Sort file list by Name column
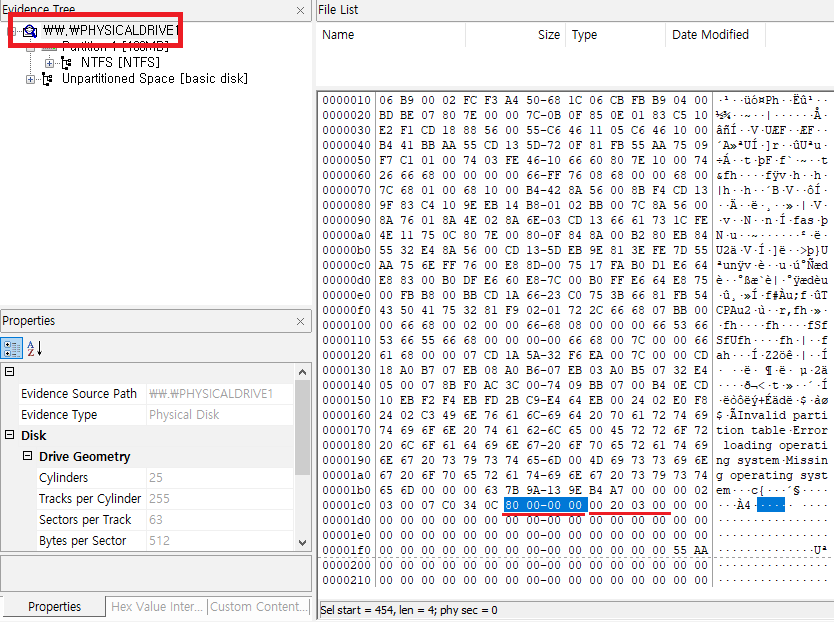 point(390,35)
